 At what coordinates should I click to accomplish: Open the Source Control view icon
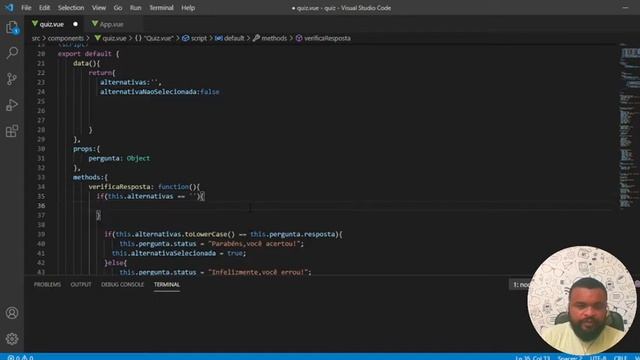tap(12, 79)
